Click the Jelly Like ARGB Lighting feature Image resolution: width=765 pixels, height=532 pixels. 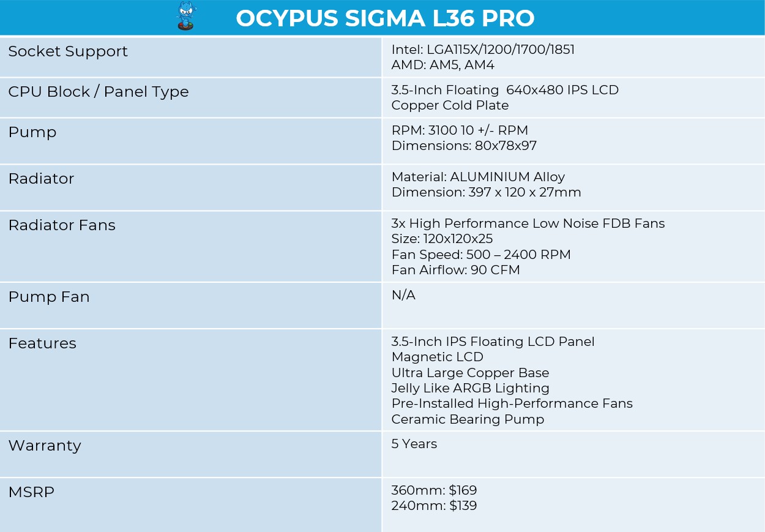[470, 389]
